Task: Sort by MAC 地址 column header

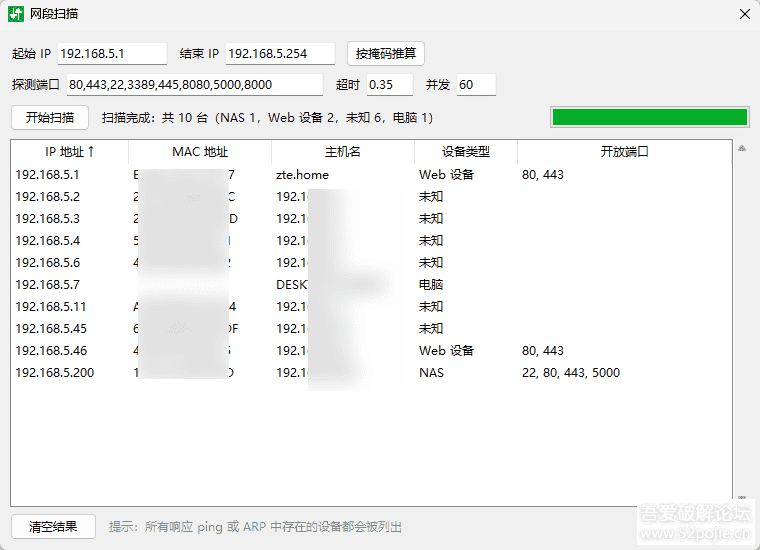Action: 200,152
